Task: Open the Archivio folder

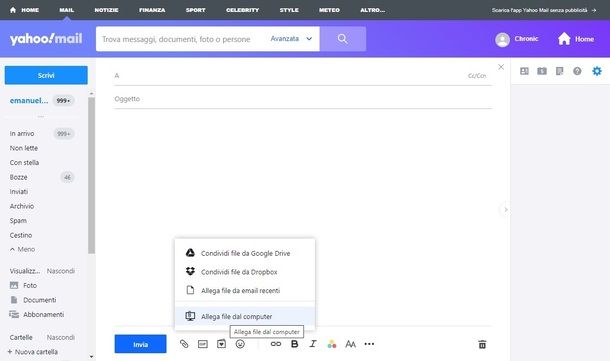Action: click(22, 206)
